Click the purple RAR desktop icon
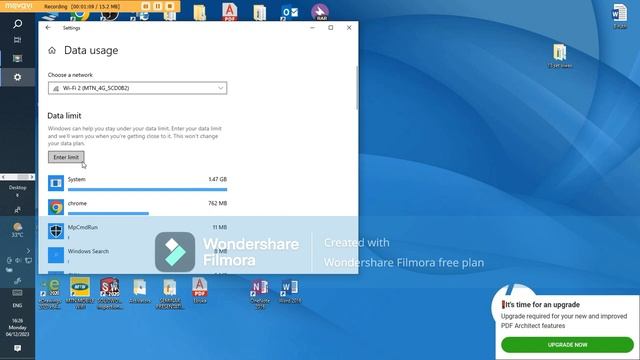This screenshot has height=360, width=640. pos(320,12)
